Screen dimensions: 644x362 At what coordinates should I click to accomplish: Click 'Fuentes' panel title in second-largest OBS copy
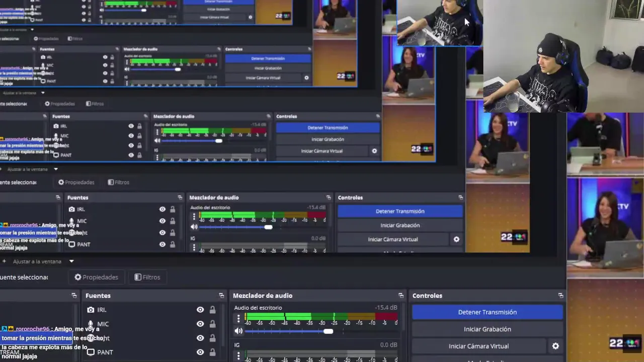pyautogui.click(x=77, y=198)
